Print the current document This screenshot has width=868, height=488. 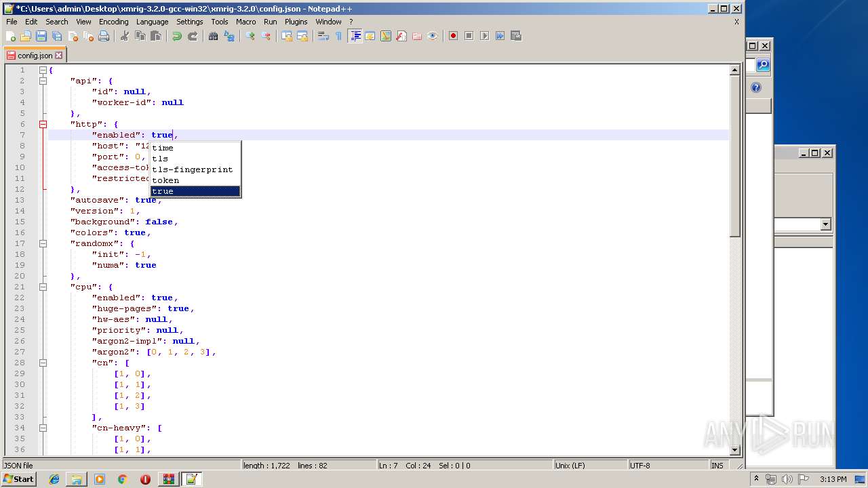104,36
